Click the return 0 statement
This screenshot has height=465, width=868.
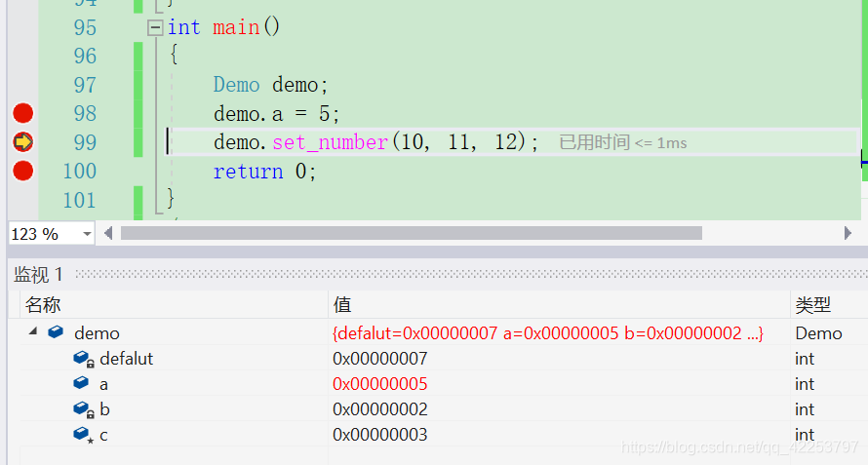click(265, 172)
